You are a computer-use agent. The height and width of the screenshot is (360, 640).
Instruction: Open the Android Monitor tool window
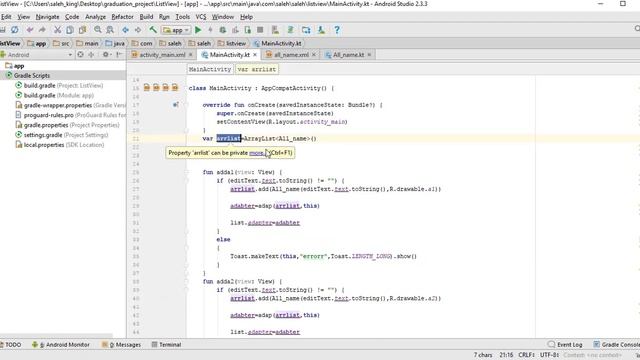tap(61, 345)
